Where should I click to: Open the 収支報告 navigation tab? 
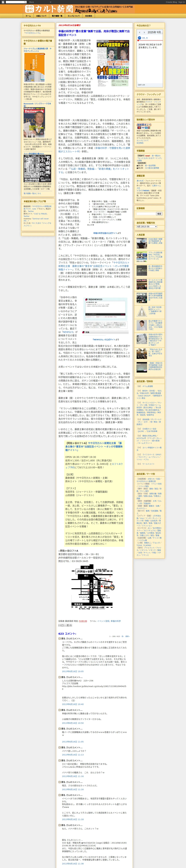[89, 16]
